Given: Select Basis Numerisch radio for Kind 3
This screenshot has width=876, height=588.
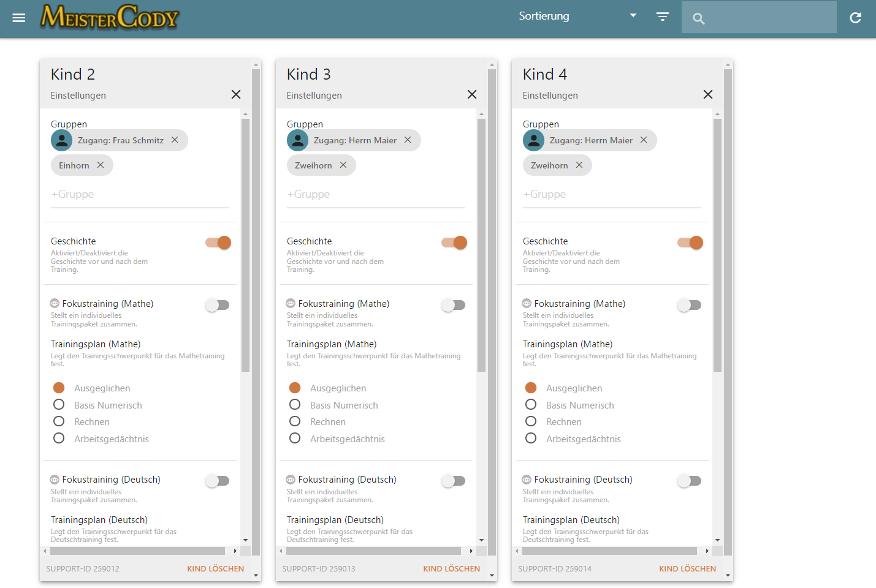Looking at the screenshot, I should pos(295,404).
